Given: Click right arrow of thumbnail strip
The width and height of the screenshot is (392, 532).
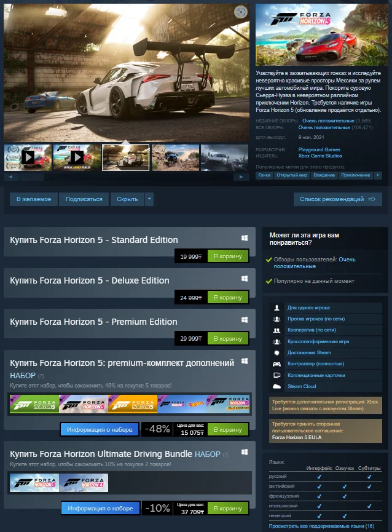Looking at the screenshot, I should [241, 177].
